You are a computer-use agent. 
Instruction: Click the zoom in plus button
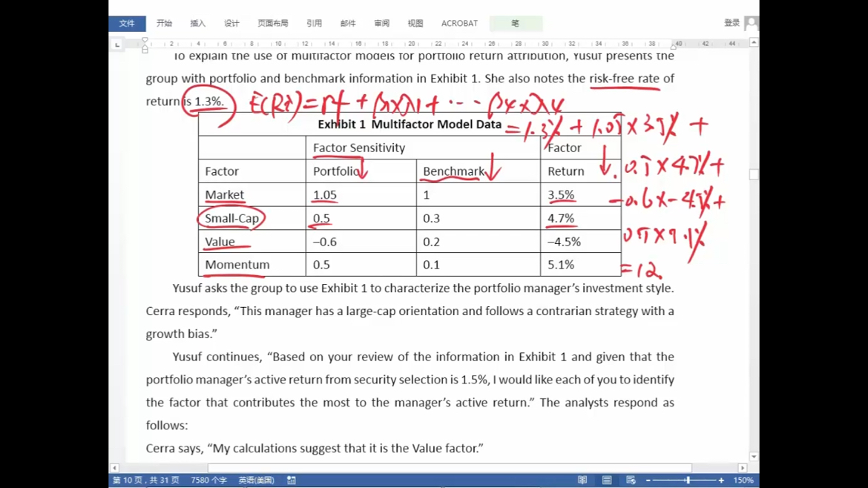[x=721, y=481]
